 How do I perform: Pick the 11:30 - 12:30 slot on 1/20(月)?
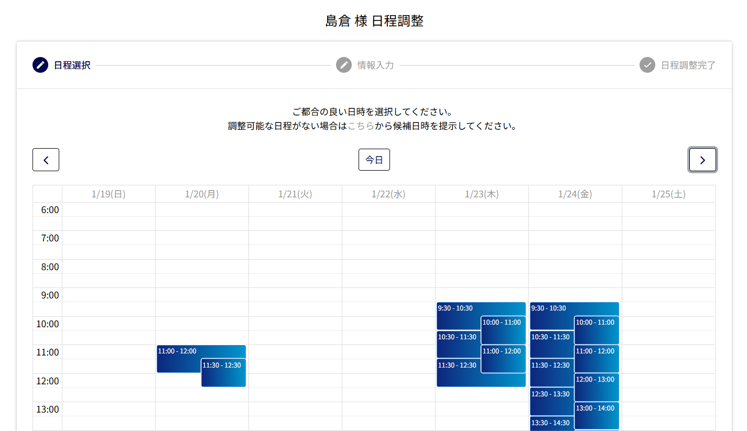(223, 373)
